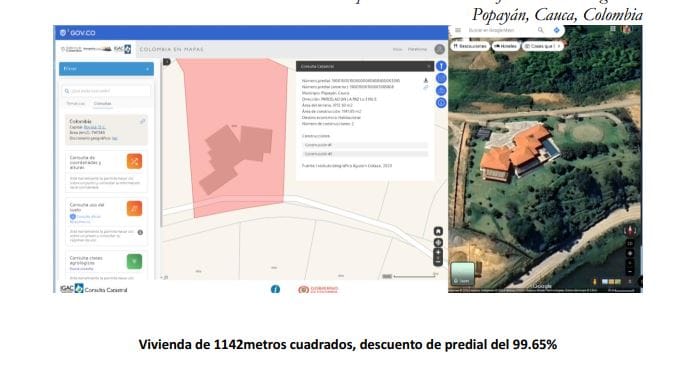Click the third blue round map tool button
Image resolution: width=679 pixels, height=369 pixels.
coord(441,91)
